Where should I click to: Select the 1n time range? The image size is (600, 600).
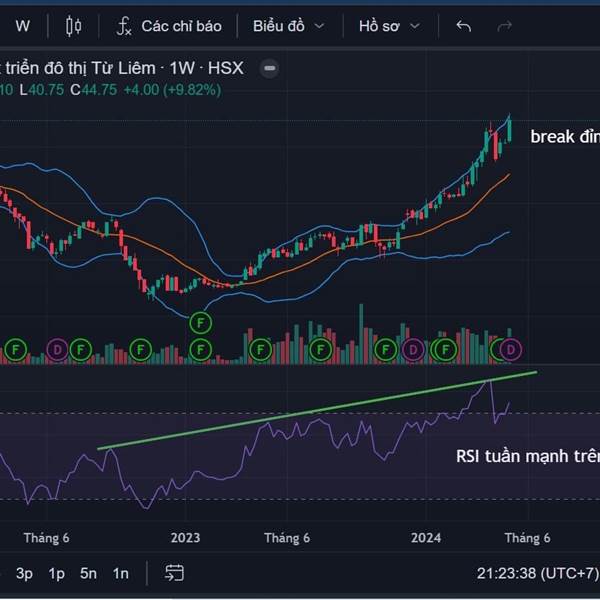tap(121, 573)
